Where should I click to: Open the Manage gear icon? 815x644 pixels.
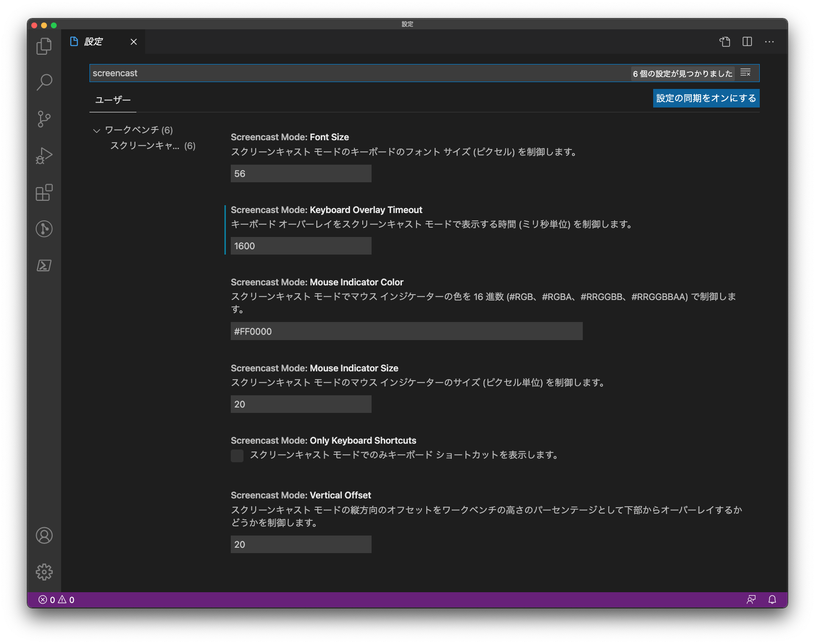pyautogui.click(x=44, y=572)
